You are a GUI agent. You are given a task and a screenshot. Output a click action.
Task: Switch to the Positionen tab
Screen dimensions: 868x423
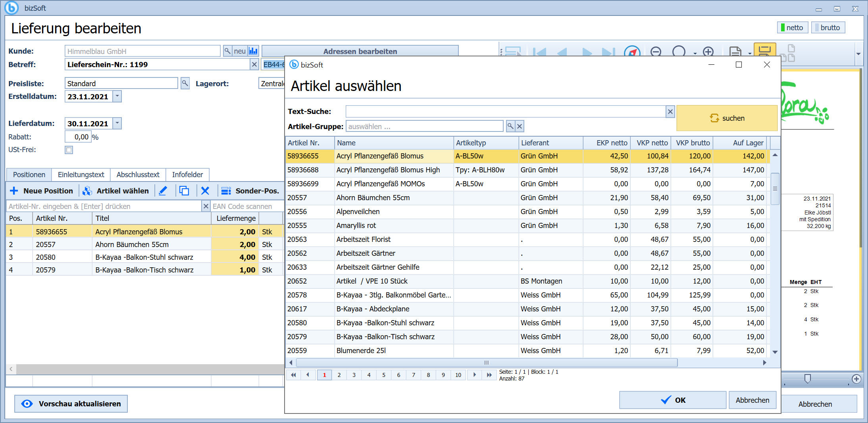click(29, 174)
